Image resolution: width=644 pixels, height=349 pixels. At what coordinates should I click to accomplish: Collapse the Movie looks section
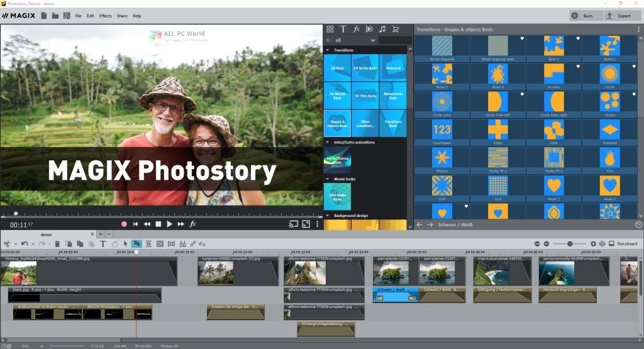pos(328,179)
